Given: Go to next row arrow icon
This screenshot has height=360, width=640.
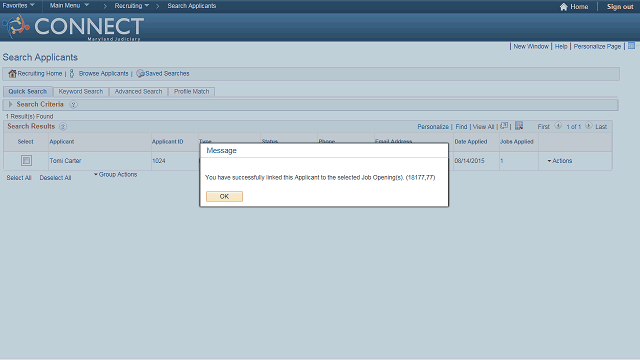Looking at the screenshot, I should (589, 126).
